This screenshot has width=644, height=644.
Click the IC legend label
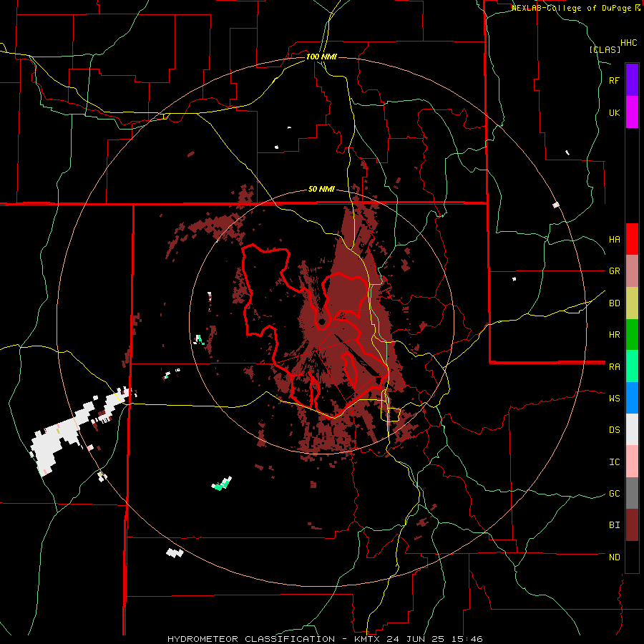(x=614, y=462)
